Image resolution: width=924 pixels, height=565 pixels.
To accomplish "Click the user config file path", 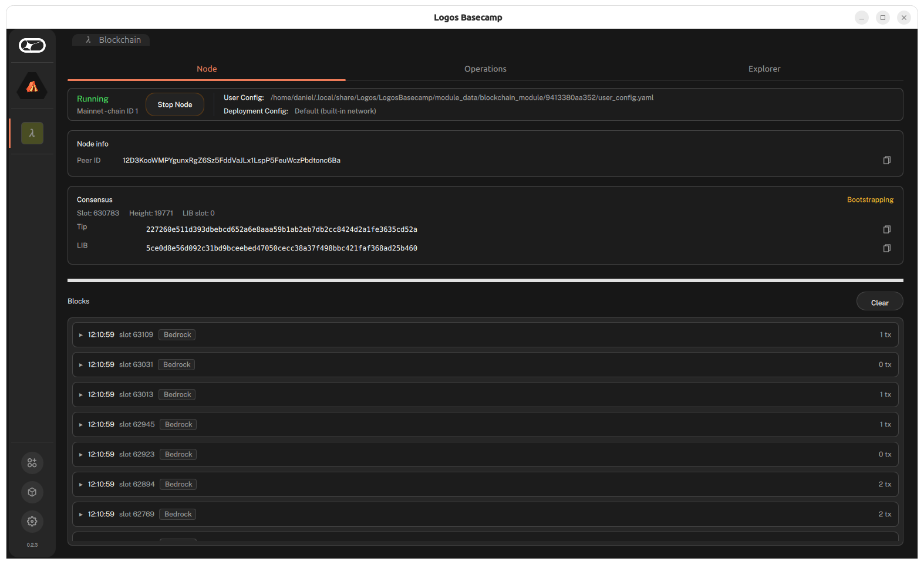I will pos(462,97).
